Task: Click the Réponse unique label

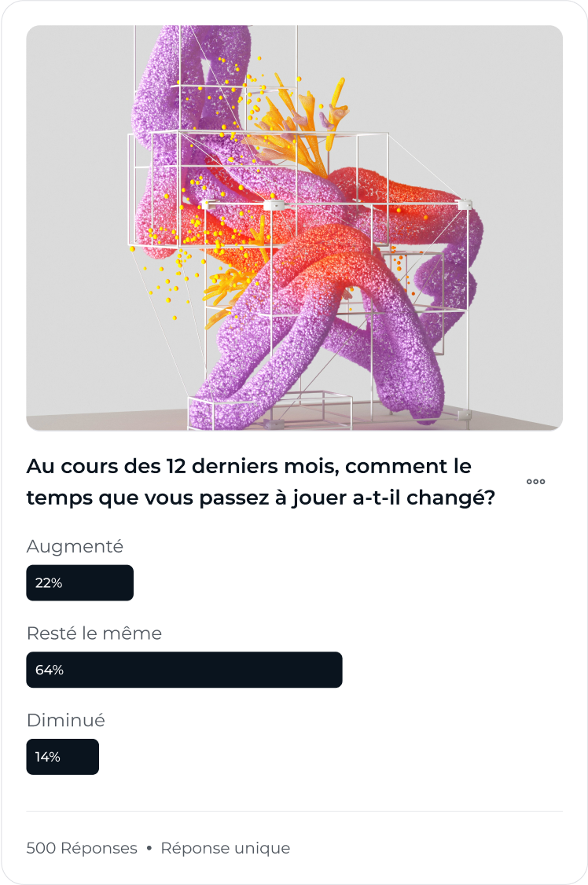Action: tap(225, 848)
